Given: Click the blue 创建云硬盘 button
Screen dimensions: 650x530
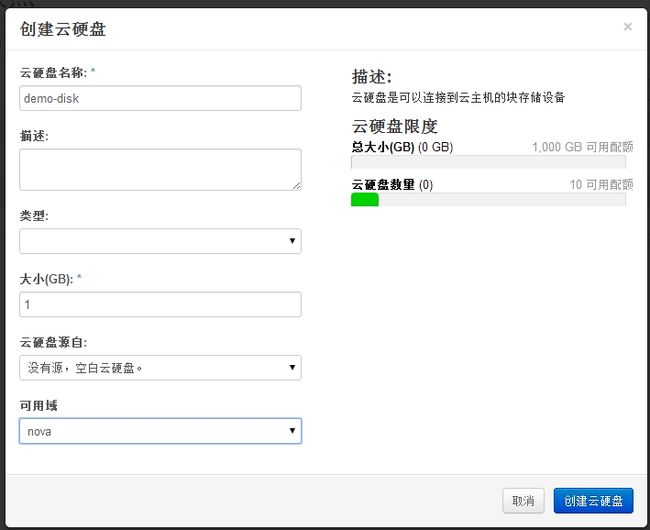Looking at the screenshot, I should pyautogui.click(x=593, y=501).
